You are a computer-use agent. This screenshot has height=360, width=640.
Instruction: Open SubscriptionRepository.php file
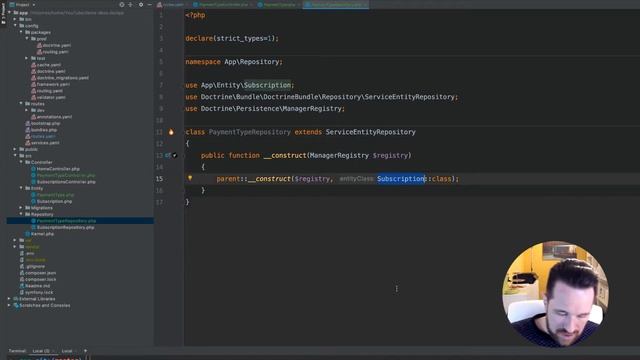(65, 227)
